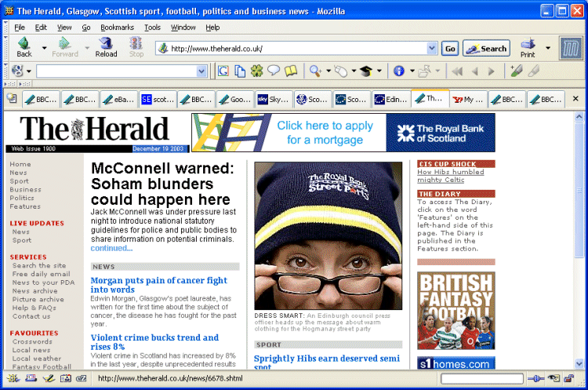The image size is (588, 390).
Task: Expand the Print options dropdown arrow
Action: click(548, 48)
